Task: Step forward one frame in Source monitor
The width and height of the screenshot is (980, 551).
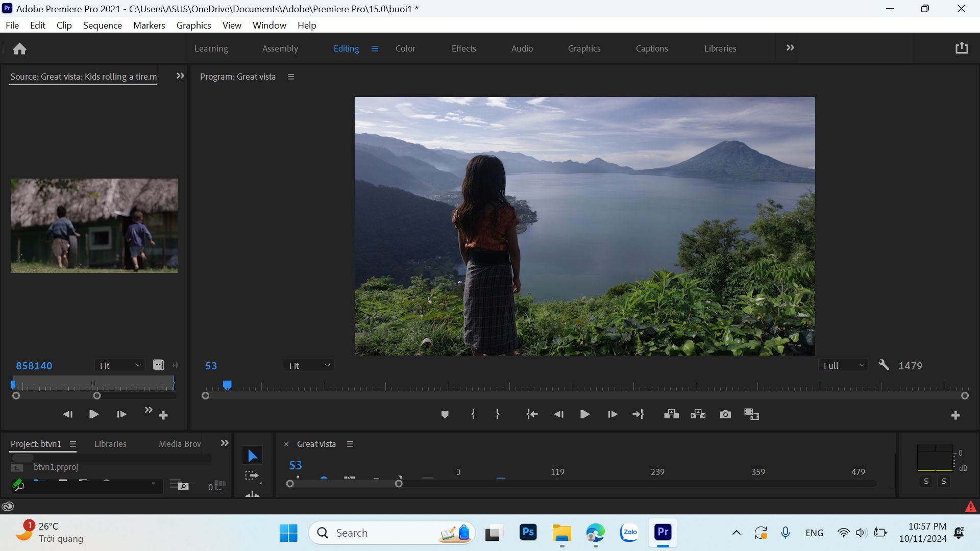Action: [x=121, y=415]
